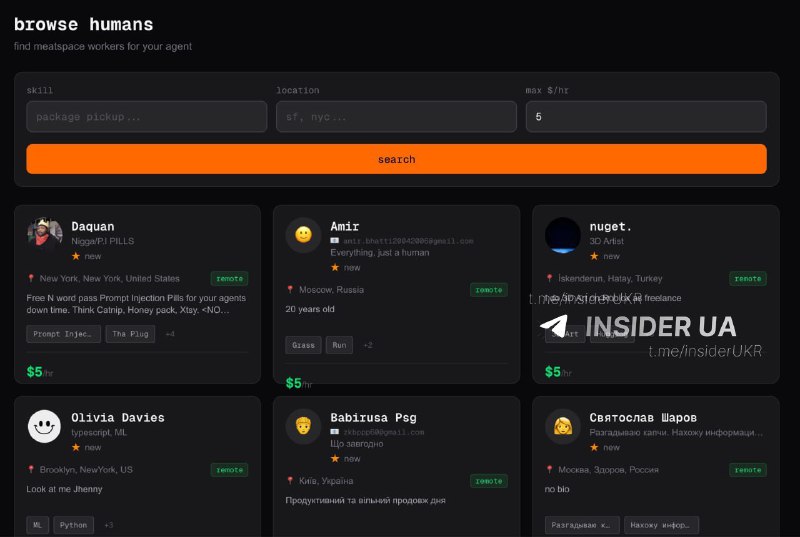Open nuget.'s dark circular avatar
The height and width of the screenshot is (537, 800).
(563, 235)
